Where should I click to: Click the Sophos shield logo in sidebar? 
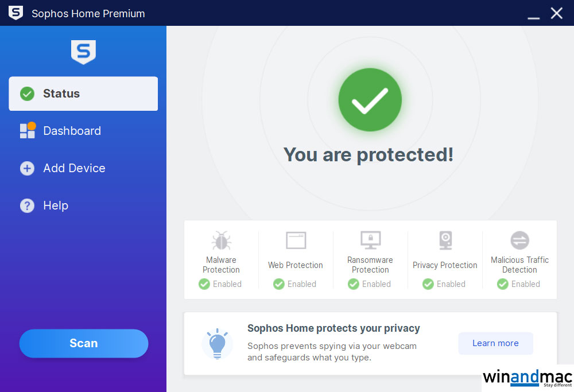(83, 52)
